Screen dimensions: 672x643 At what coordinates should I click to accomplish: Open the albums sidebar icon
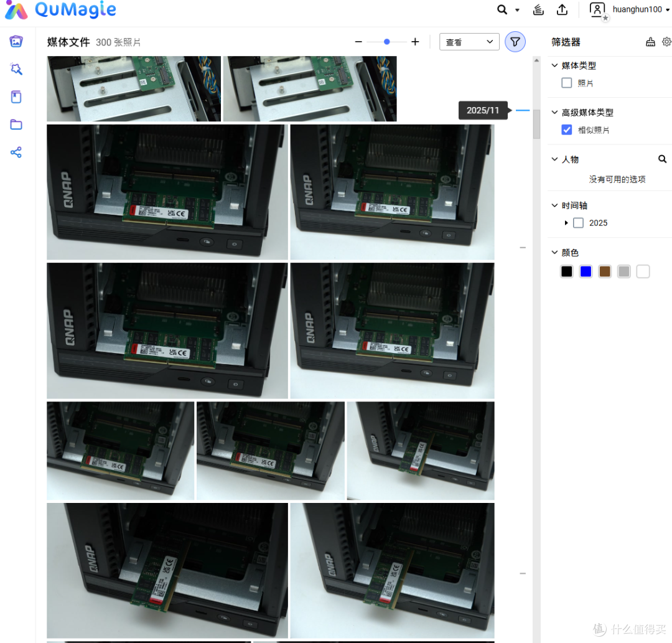pos(16,97)
